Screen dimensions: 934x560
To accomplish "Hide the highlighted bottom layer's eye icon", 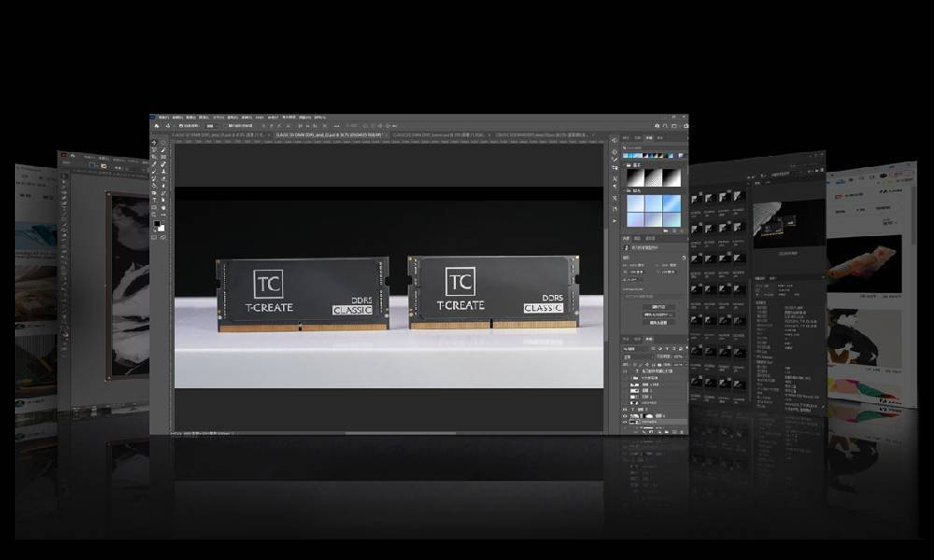I will [x=626, y=423].
